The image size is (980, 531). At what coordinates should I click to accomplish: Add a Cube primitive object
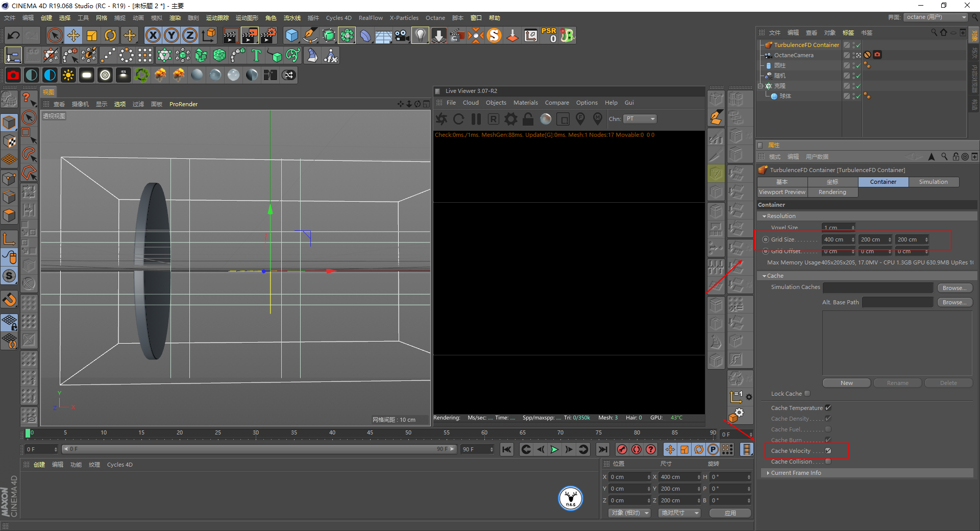coord(291,35)
